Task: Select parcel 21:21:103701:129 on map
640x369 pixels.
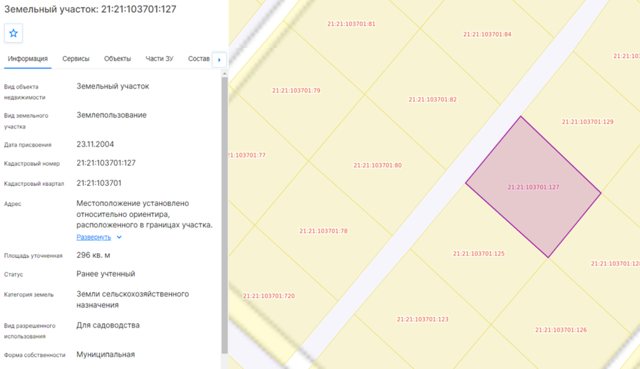Action: (588, 122)
